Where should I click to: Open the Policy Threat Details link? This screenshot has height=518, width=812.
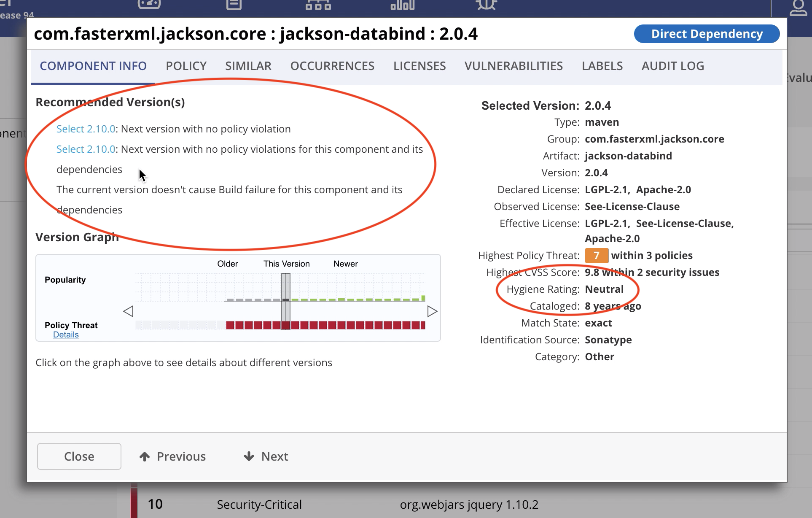click(x=66, y=335)
